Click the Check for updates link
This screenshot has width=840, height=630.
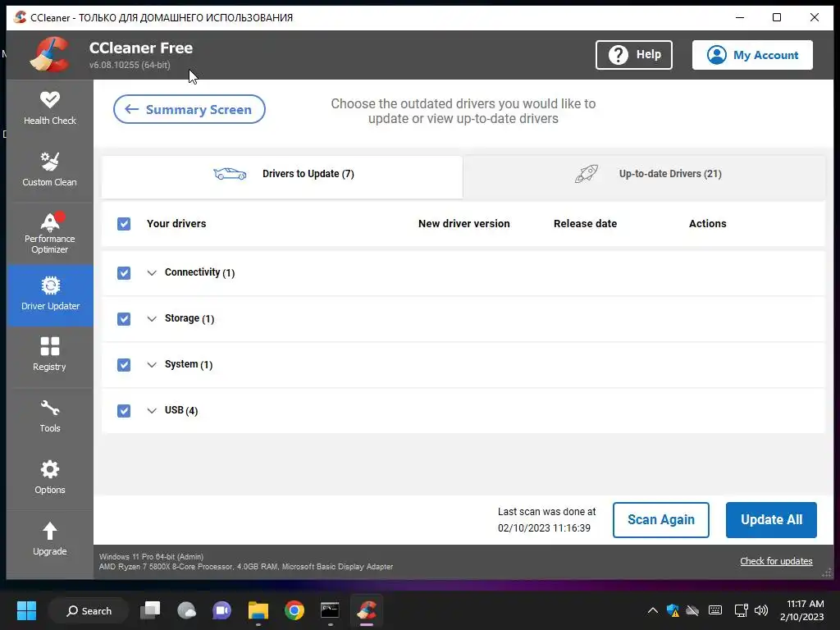point(776,561)
